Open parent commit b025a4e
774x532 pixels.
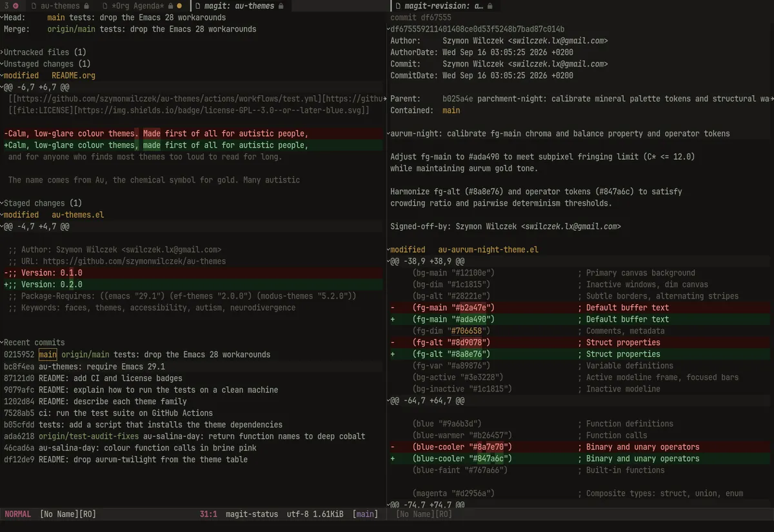click(457, 99)
